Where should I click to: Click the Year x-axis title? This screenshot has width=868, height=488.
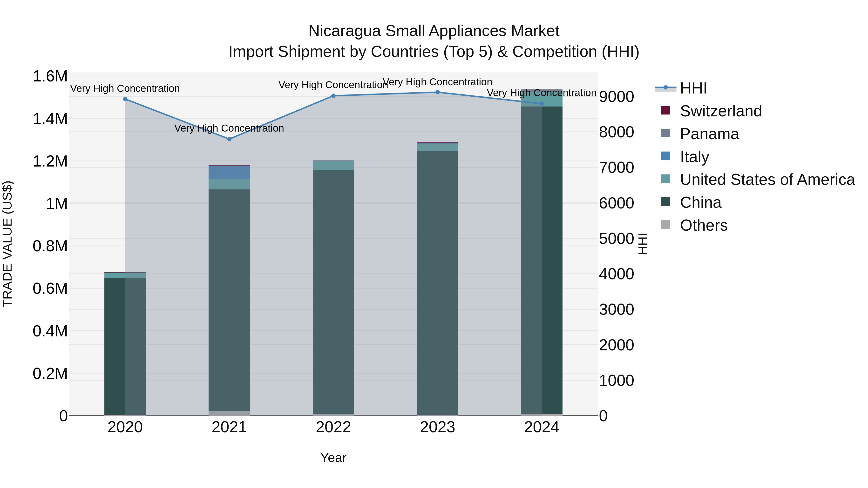click(333, 458)
